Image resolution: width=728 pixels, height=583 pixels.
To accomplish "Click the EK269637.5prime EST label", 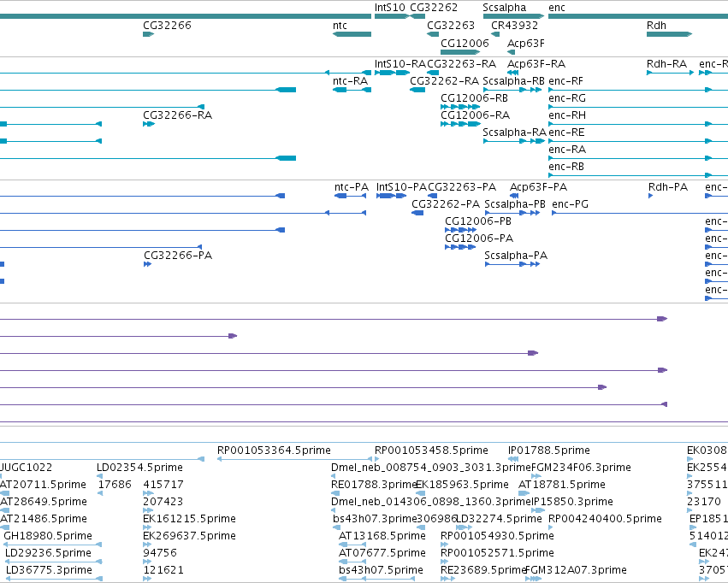I will [x=189, y=536].
